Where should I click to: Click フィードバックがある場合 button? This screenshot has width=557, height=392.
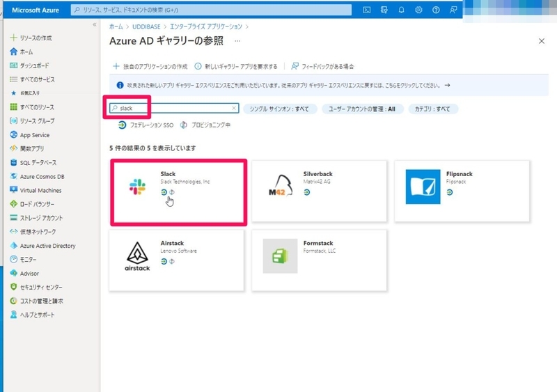pyautogui.click(x=322, y=66)
